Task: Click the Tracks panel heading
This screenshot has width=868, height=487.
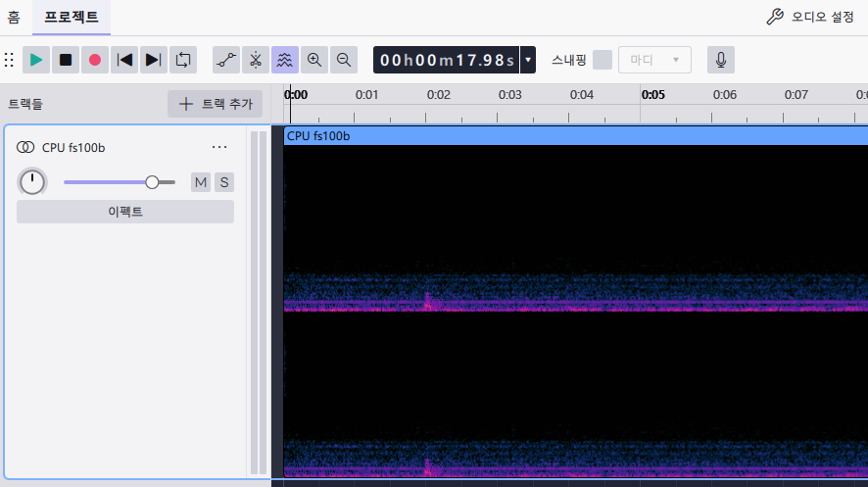Action: [24, 104]
